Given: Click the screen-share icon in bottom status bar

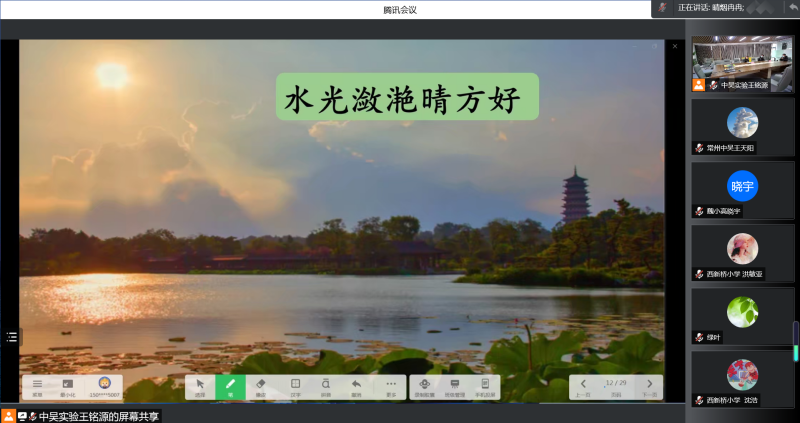Looking at the screenshot, I should tap(22, 416).
